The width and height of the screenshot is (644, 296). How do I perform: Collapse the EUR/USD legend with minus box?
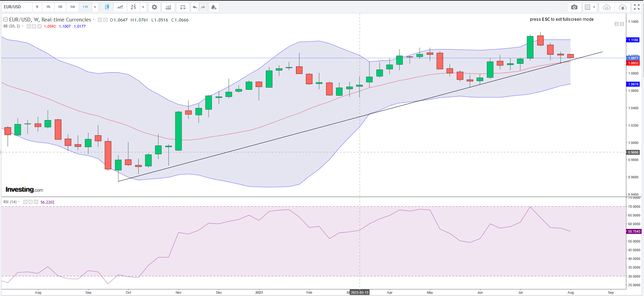[x=6, y=20]
